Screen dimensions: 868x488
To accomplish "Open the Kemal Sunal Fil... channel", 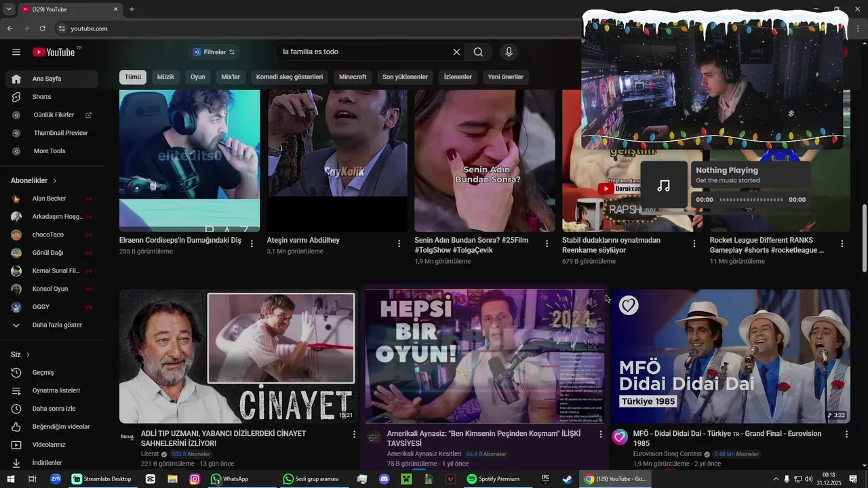I will point(52,271).
